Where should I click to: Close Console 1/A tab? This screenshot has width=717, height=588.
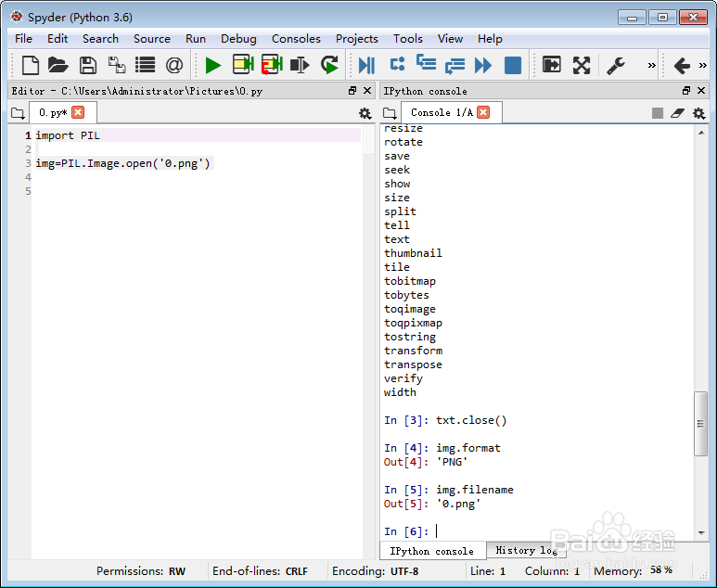click(483, 112)
